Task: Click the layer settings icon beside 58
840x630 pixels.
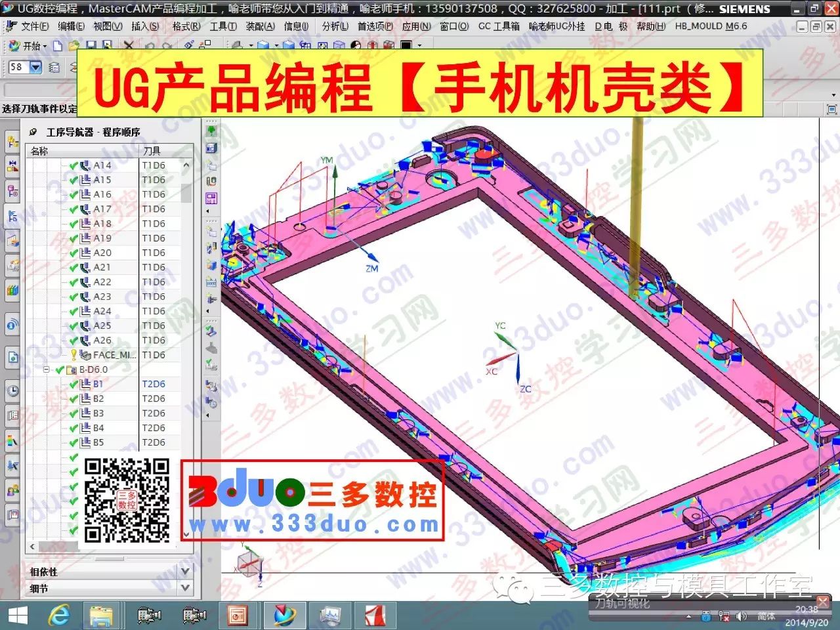Action: (x=54, y=67)
